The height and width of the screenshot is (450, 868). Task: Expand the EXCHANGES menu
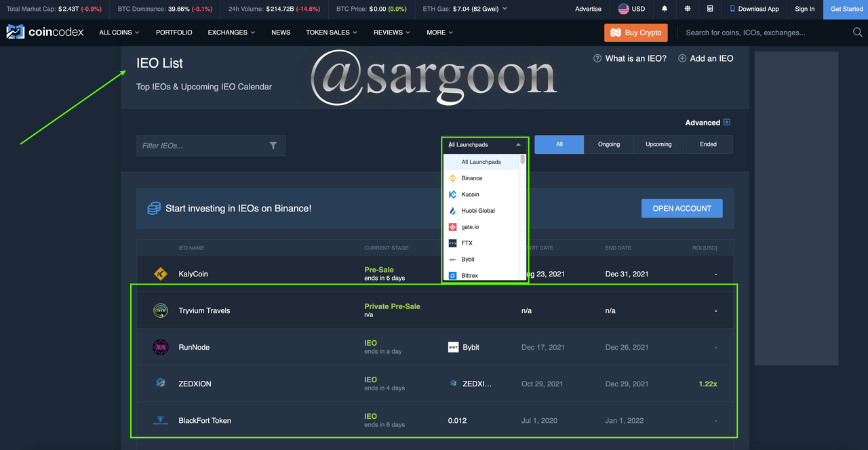point(232,33)
